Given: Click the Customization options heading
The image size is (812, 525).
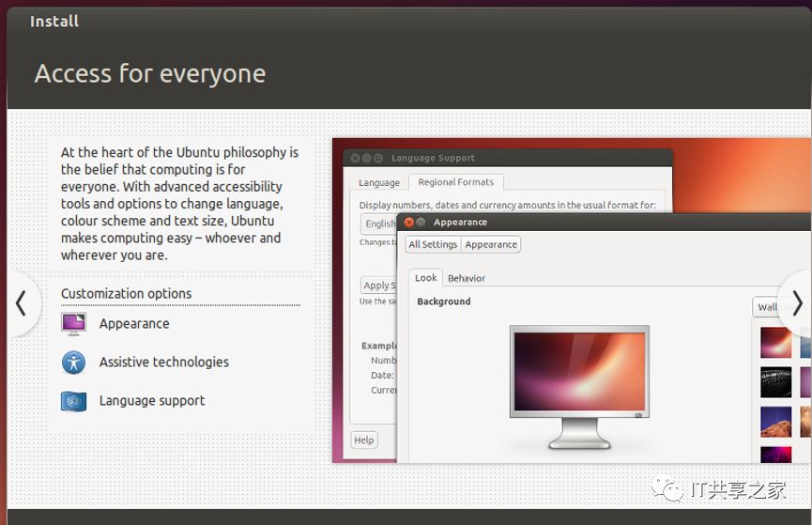Looking at the screenshot, I should (x=127, y=294).
